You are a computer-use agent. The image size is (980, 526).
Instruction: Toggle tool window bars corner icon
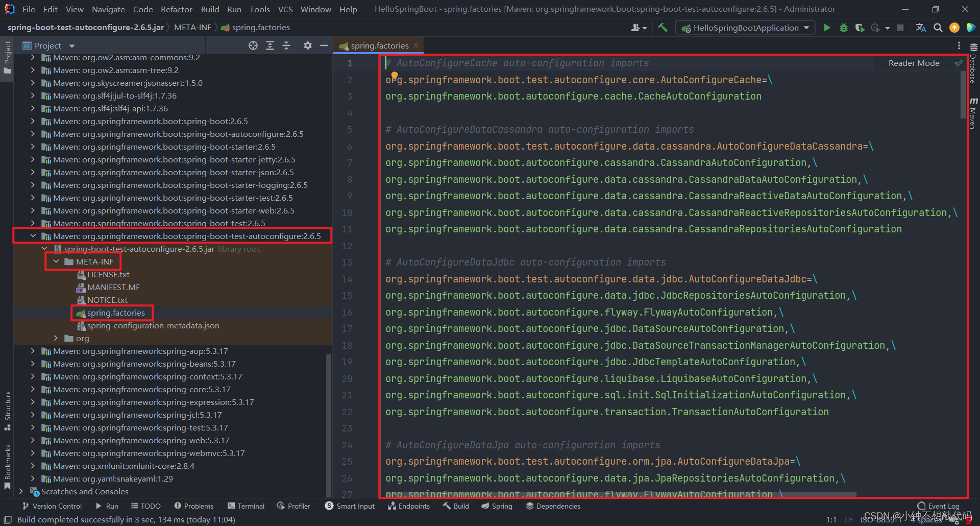[8, 519]
